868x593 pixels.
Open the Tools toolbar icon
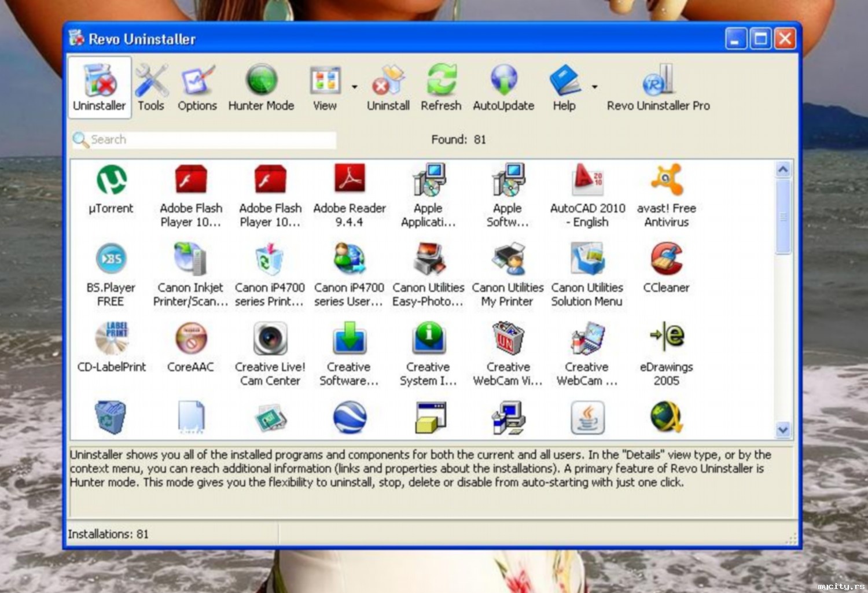click(x=151, y=88)
